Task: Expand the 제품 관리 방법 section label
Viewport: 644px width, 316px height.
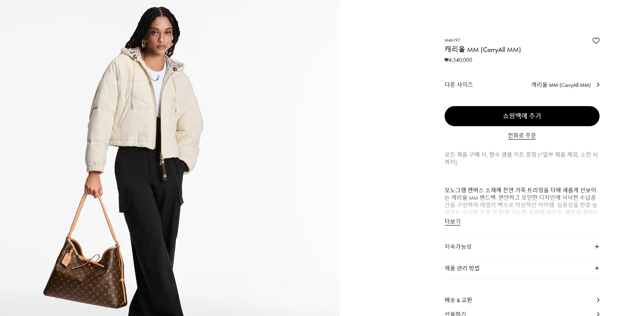Action: click(462, 268)
